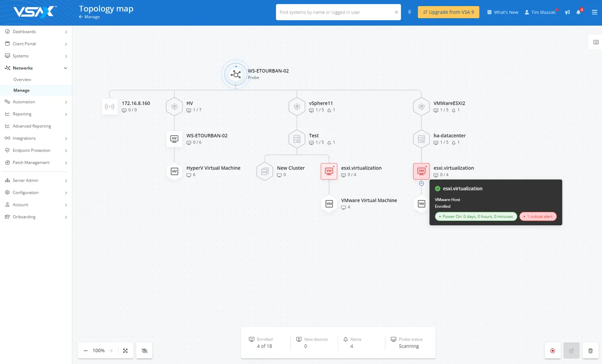The width and height of the screenshot is (602, 364).
Task: Click the megaphone announcements icon
Action: pos(567,12)
